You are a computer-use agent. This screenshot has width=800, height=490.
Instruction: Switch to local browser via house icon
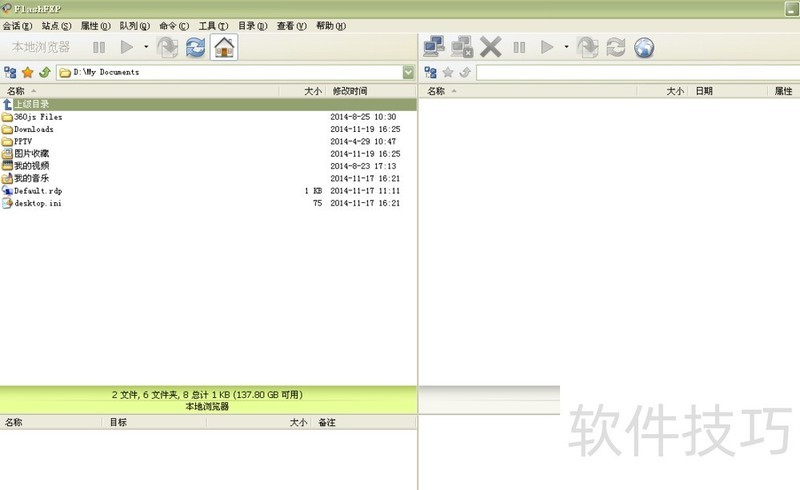[x=224, y=47]
